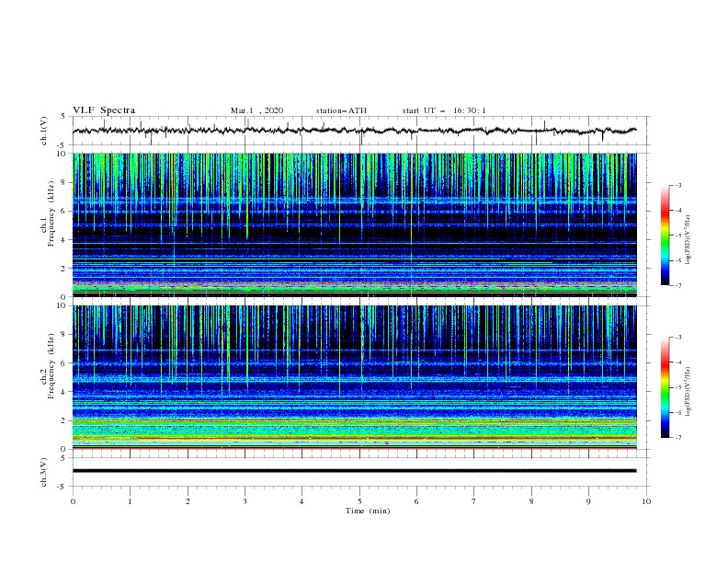
Task: Click the "-3" label on ch.1 color bar
Action: tap(677, 185)
